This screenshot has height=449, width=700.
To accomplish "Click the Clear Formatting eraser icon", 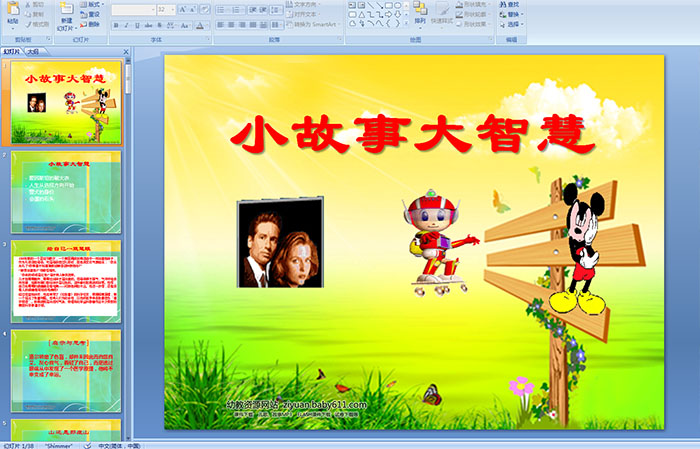I will pyautogui.click(x=205, y=9).
